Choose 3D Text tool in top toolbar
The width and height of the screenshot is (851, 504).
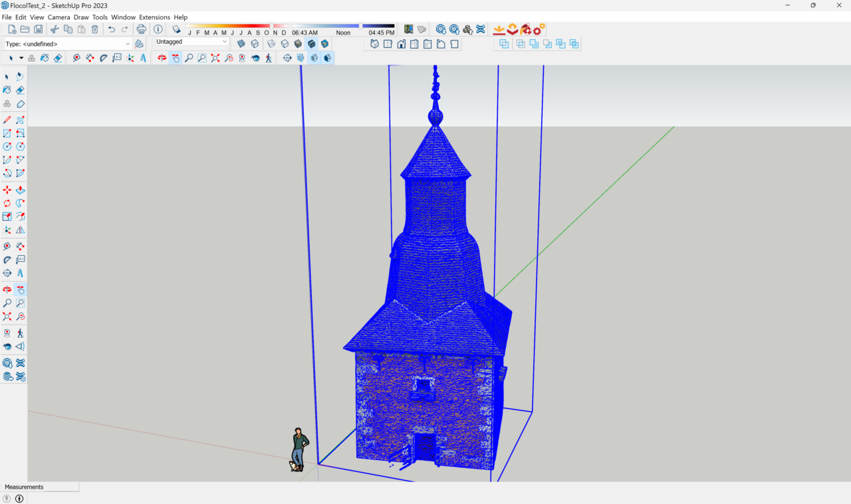click(144, 58)
